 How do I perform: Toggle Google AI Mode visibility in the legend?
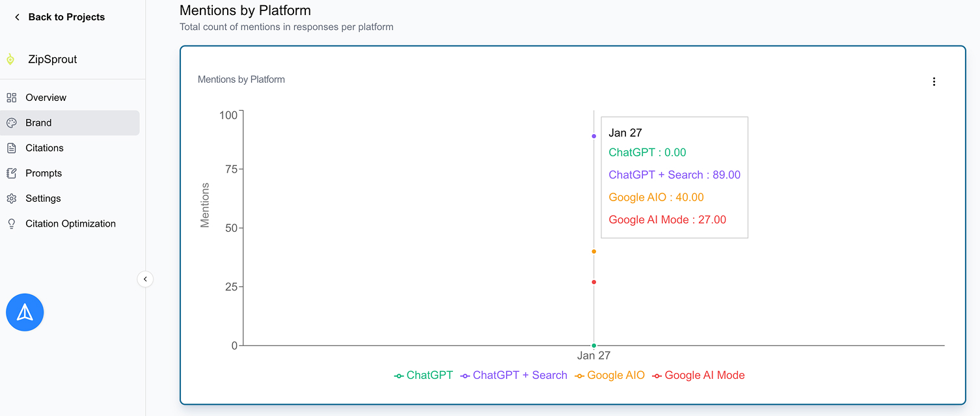click(698, 375)
